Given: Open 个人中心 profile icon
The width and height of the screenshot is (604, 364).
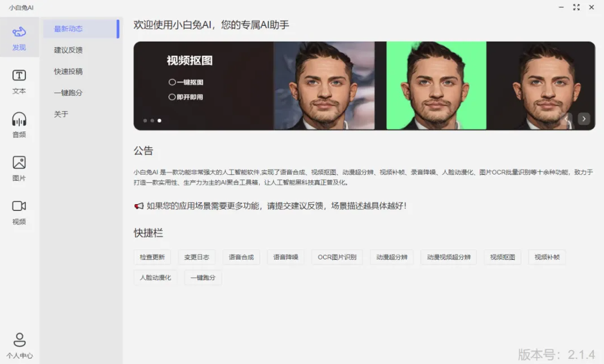Looking at the screenshot, I should (x=19, y=340).
